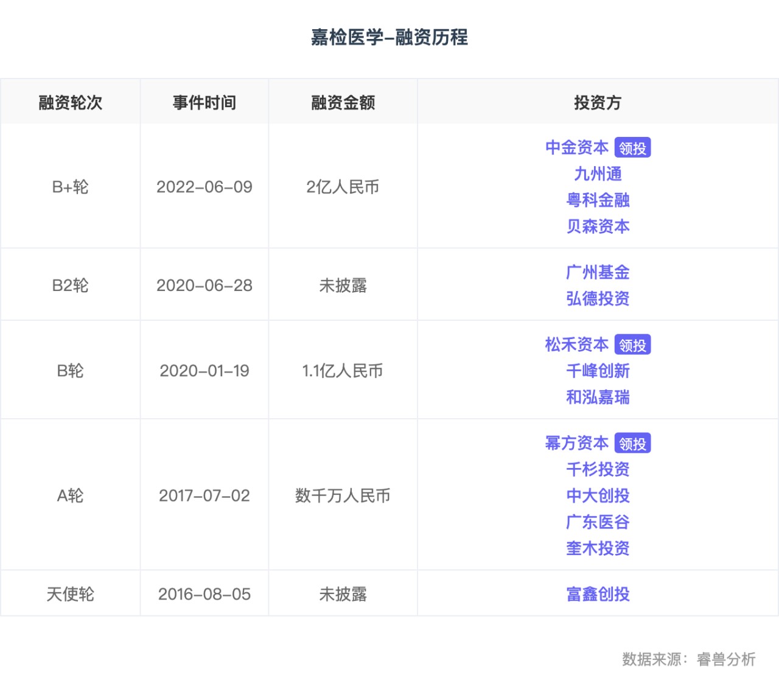The width and height of the screenshot is (779, 700).
Task: Click the B轮 round cell
Action: point(71,371)
